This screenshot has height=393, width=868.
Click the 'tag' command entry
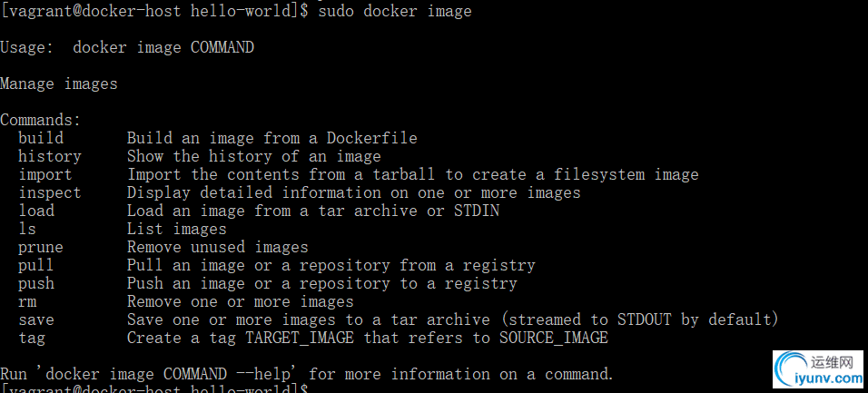click(32, 339)
